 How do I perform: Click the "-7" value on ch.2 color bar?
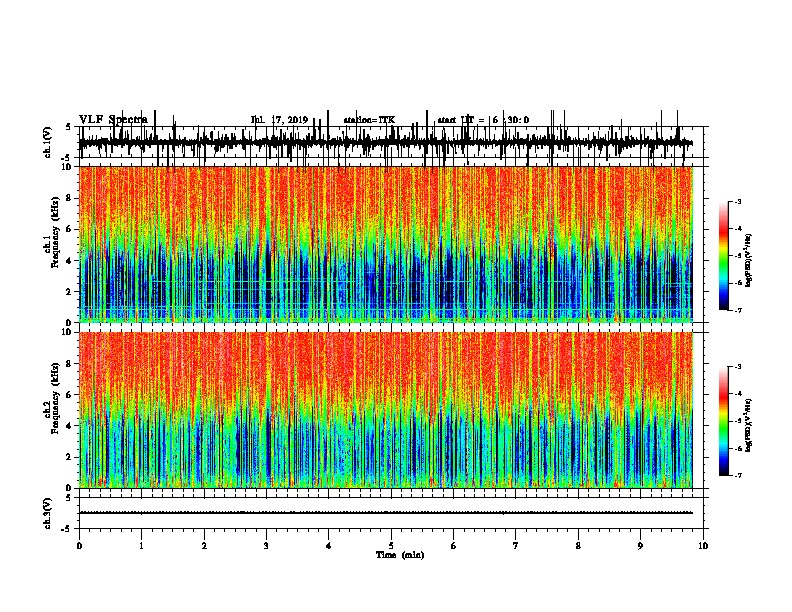[737, 475]
